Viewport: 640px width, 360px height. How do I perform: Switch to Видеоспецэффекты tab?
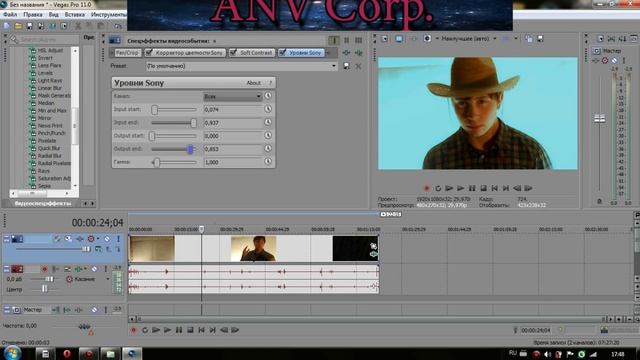pos(43,203)
